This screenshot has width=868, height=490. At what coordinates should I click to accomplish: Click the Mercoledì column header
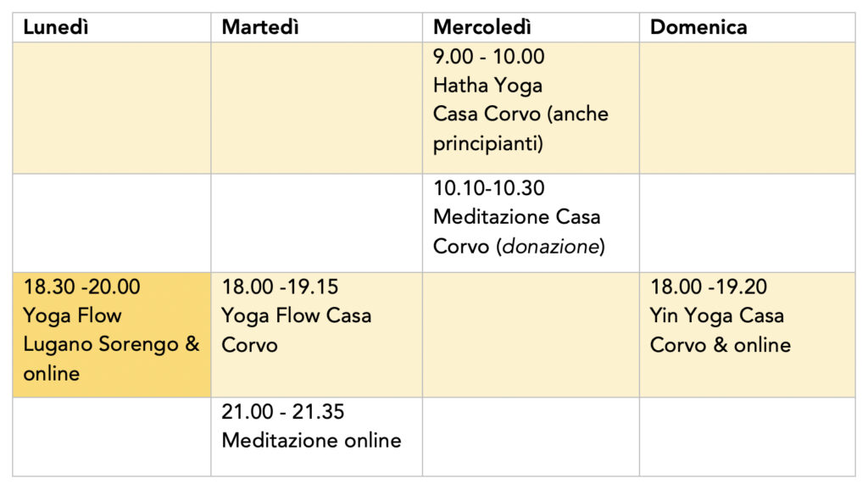tap(482, 27)
